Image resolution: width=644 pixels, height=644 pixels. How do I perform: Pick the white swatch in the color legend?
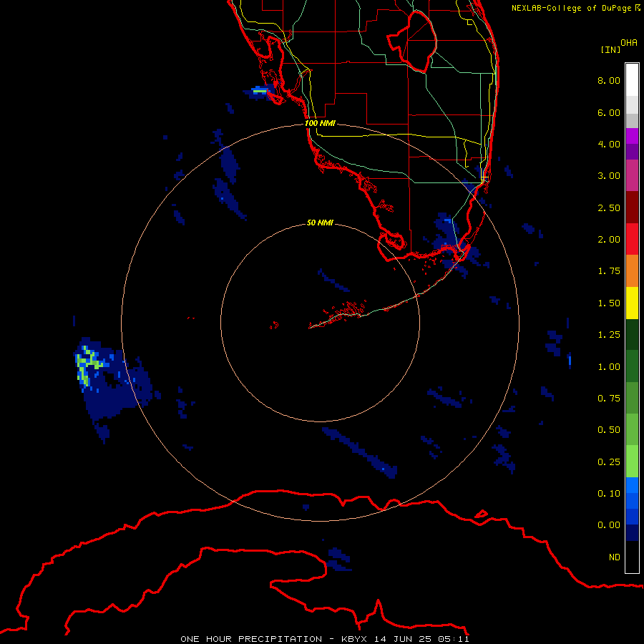coord(632,80)
